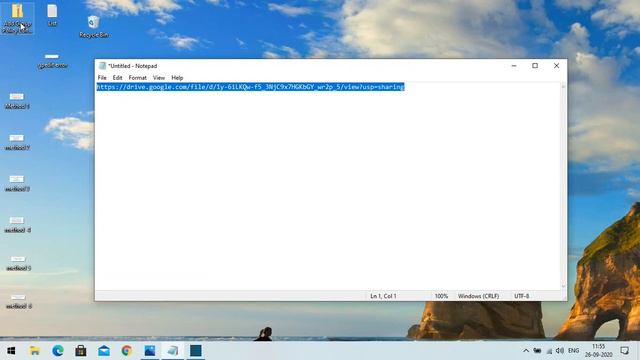The image size is (640, 360).
Task: Open the clock and date flyout
Action: coord(599,351)
